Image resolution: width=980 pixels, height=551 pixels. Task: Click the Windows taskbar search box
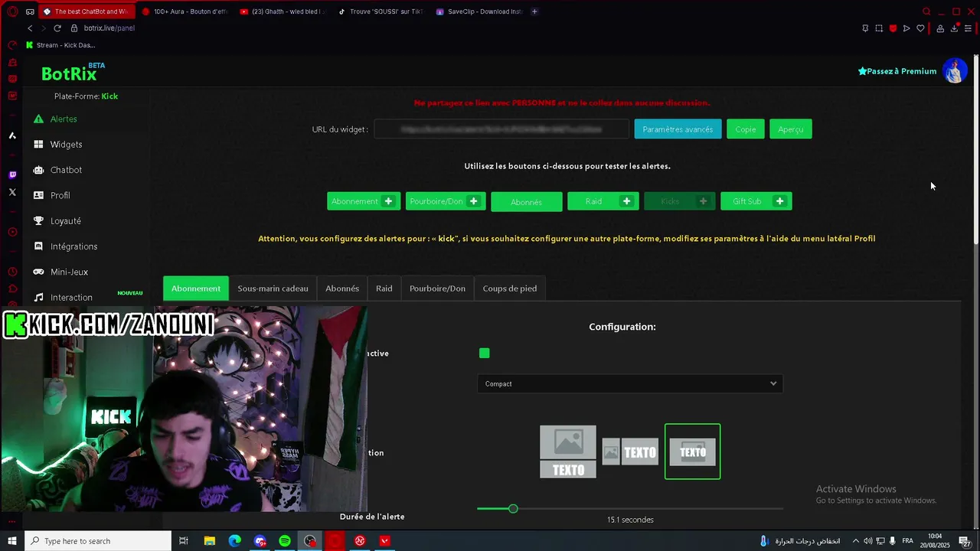[98, 541]
